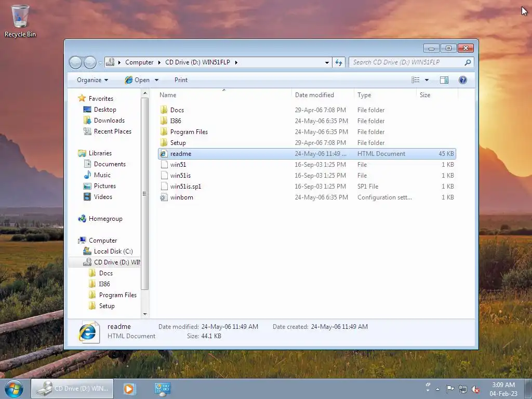
Task: Select Computer in the address breadcrumb
Action: [x=139, y=62]
